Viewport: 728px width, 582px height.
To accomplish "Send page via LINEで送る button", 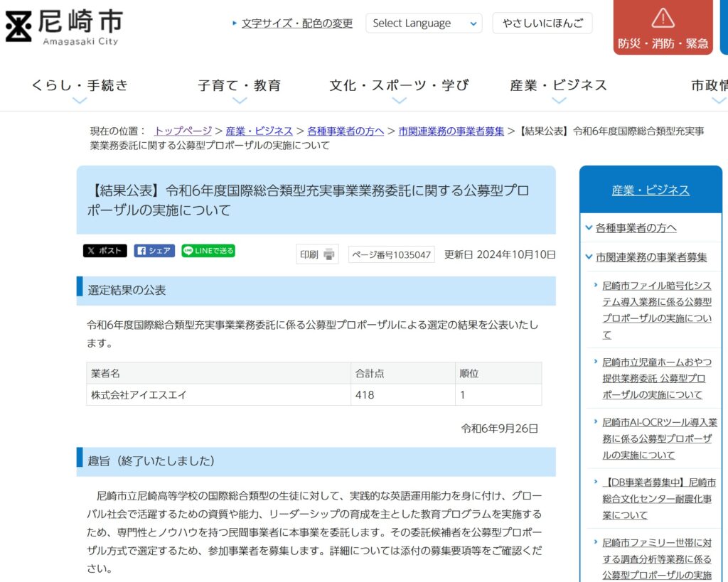I will [208, 251].
